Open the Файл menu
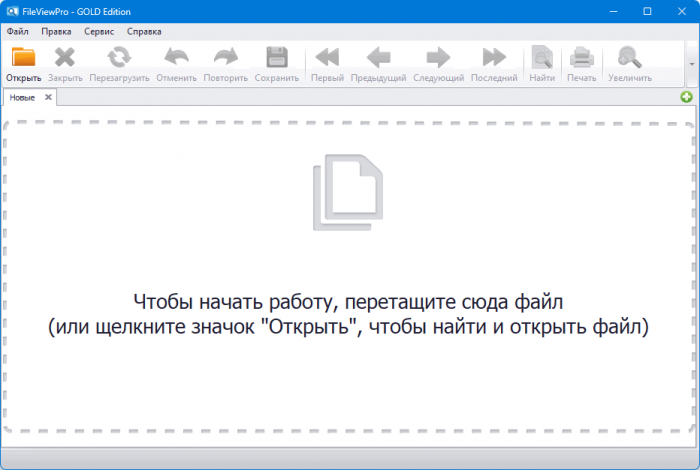This screenshot has width=700, height=470. [17, 31]
